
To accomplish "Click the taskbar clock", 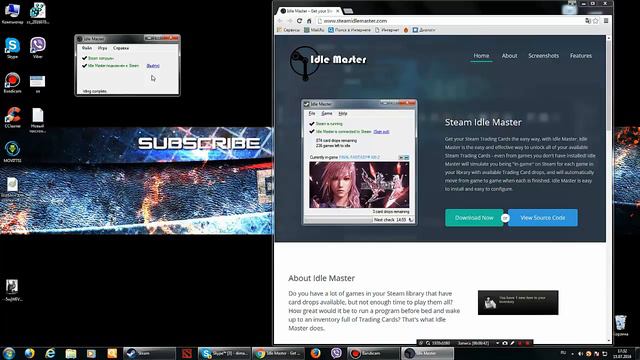I will click(x=622, y=353).
